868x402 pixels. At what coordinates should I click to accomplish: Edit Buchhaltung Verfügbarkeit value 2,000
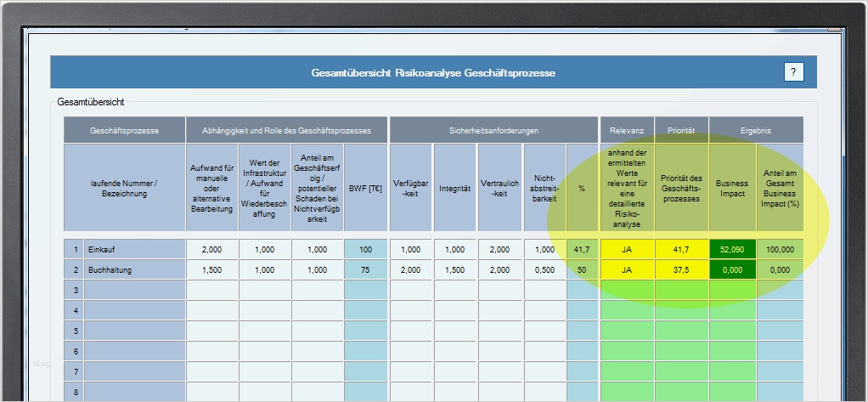click(x=411, y=269)
